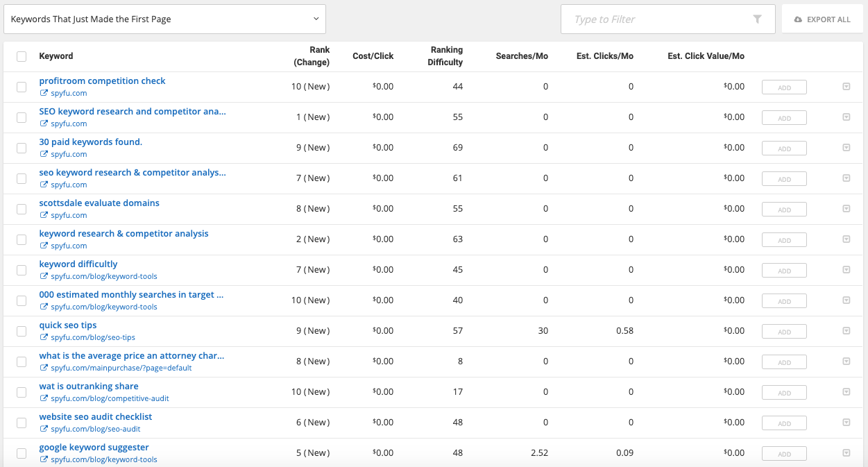The height and width of the screenshot is (467, 868).
Task: Tick checkbox for quick seo tips
Action: pyautogui.click(x=22, y=331)
